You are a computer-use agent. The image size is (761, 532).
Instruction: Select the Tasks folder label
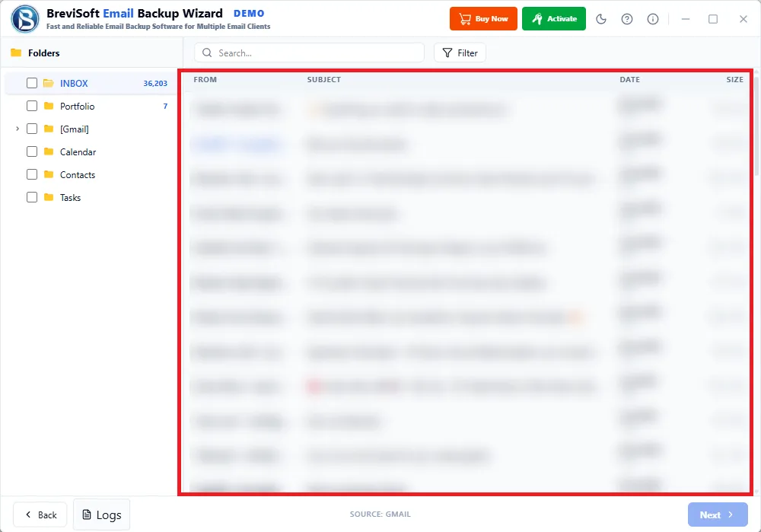pos(70,198)
